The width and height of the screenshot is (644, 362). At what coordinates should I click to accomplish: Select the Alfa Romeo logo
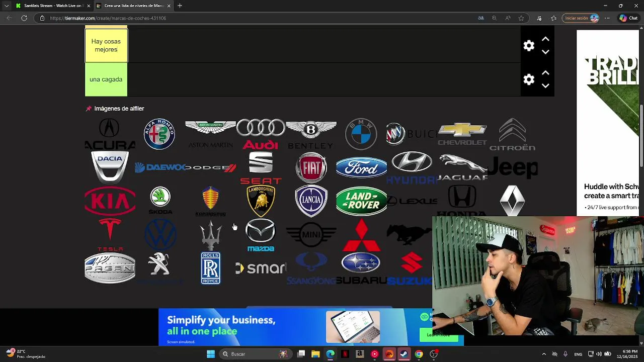[x=159, y=134]
